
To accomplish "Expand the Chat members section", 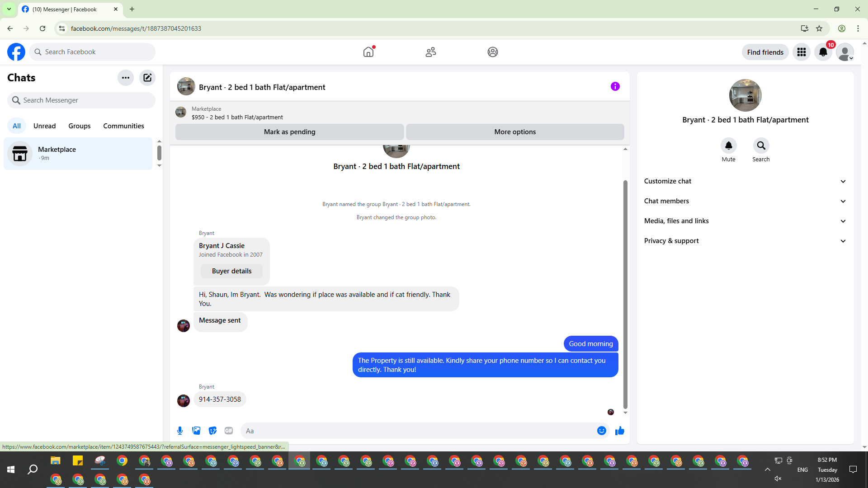I will coord(745,201).
